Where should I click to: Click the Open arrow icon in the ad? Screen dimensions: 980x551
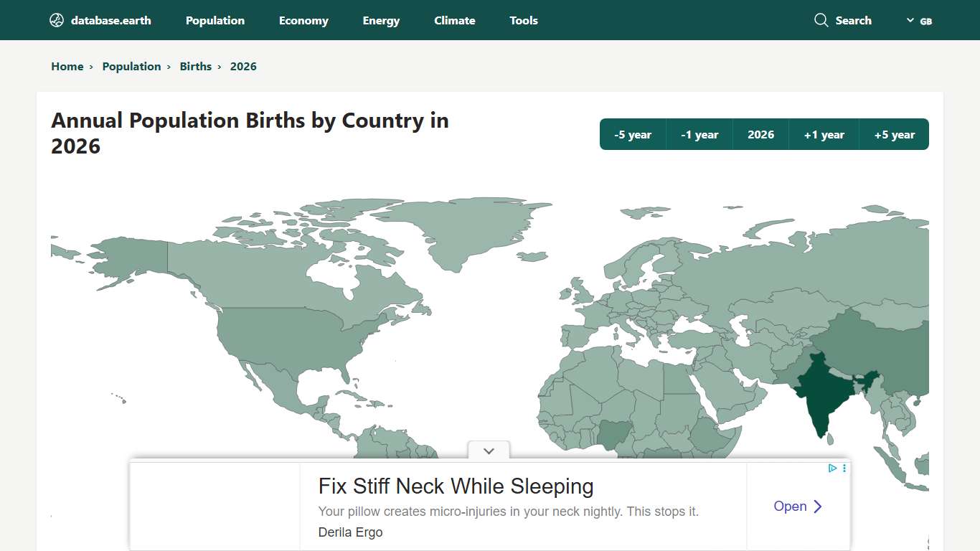pos(816,507)
